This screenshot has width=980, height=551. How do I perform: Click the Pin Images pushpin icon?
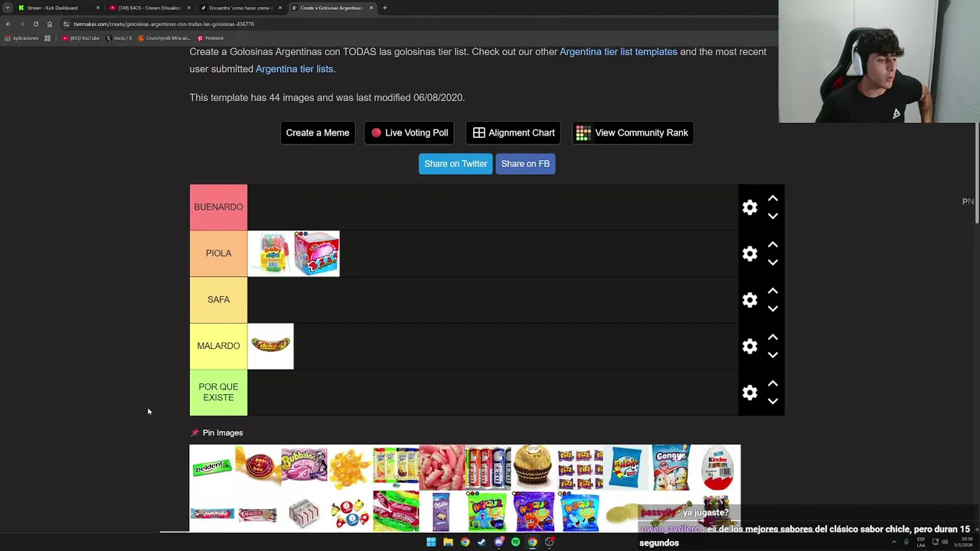coord(194,433)
